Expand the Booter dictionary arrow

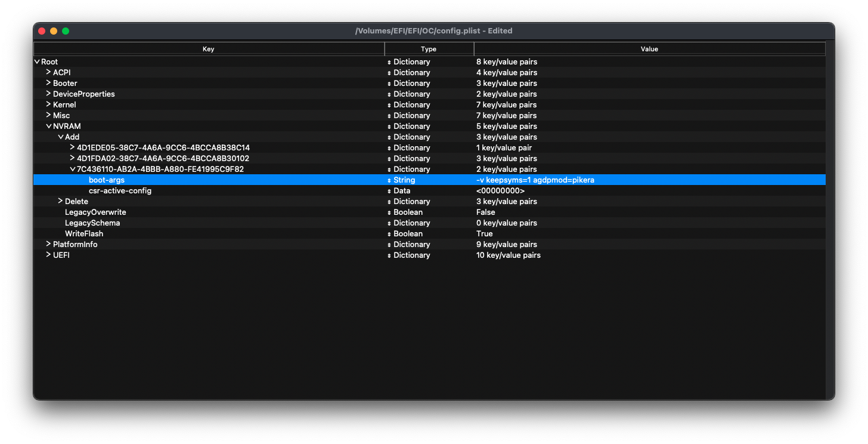[49, 83]
